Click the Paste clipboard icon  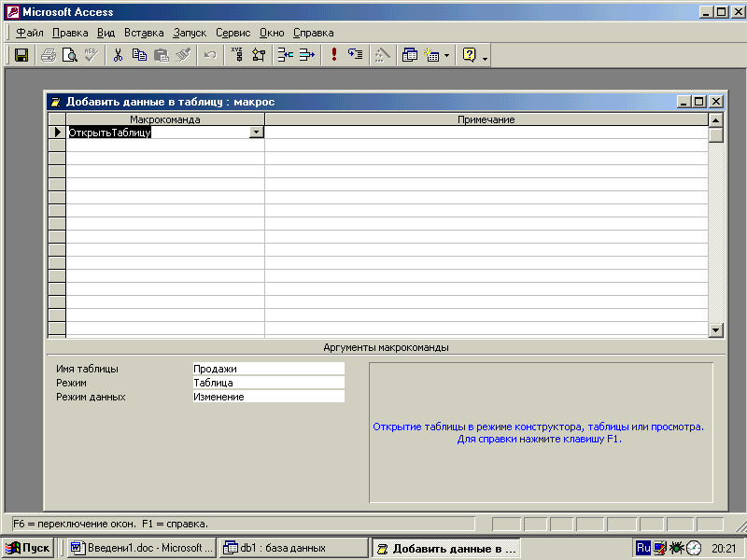161,55
